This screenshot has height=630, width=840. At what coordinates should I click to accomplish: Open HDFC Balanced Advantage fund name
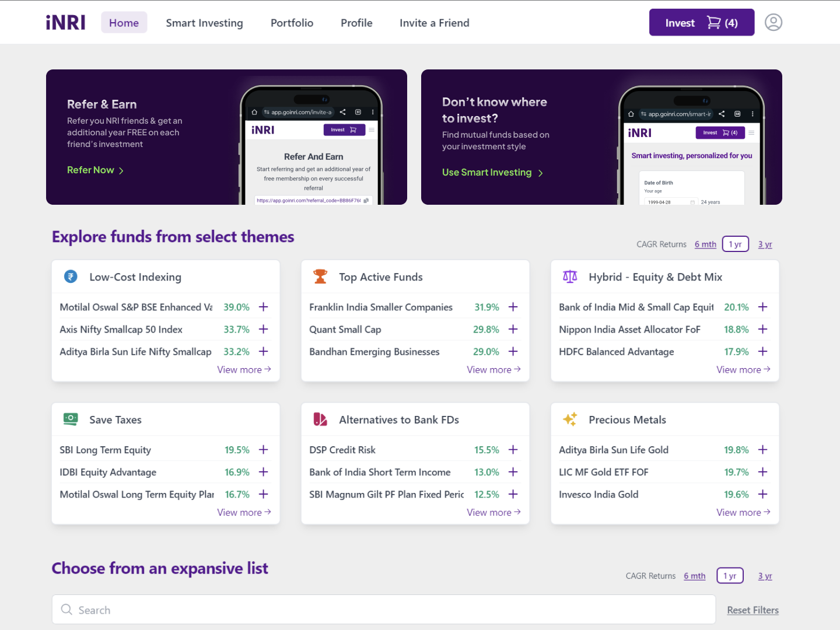616,351
